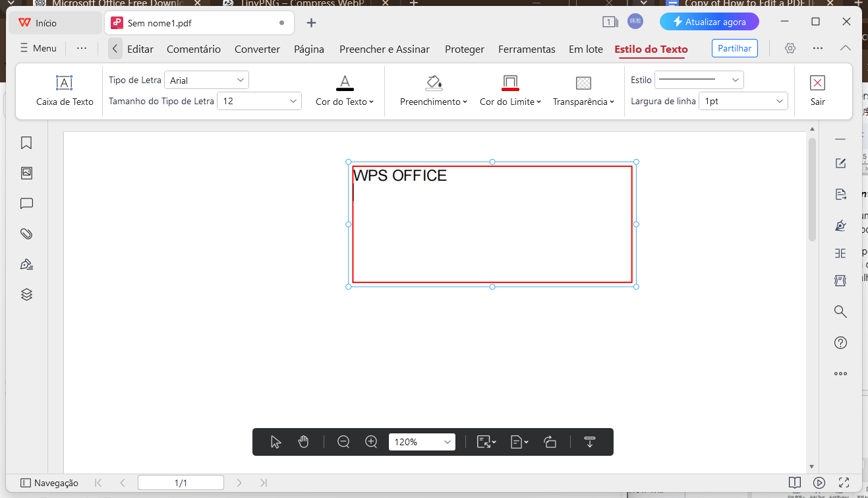Add a new tab with plus button
The image size is (868, 498).
(312, 22)
